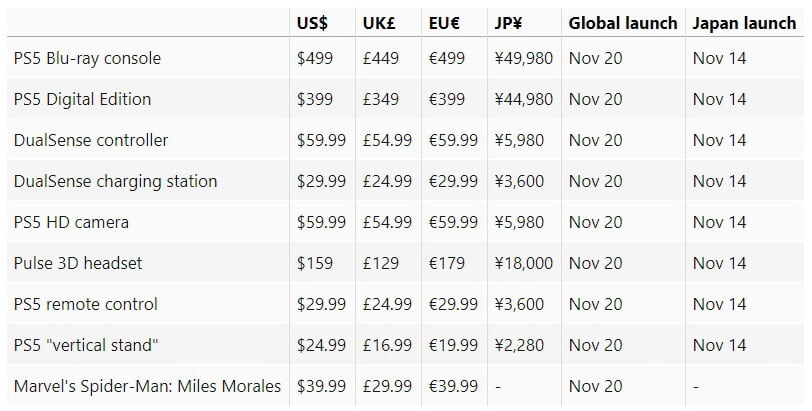Select the £349 price cell
This screenshot has width=812, height=411.
pos(381,99)
